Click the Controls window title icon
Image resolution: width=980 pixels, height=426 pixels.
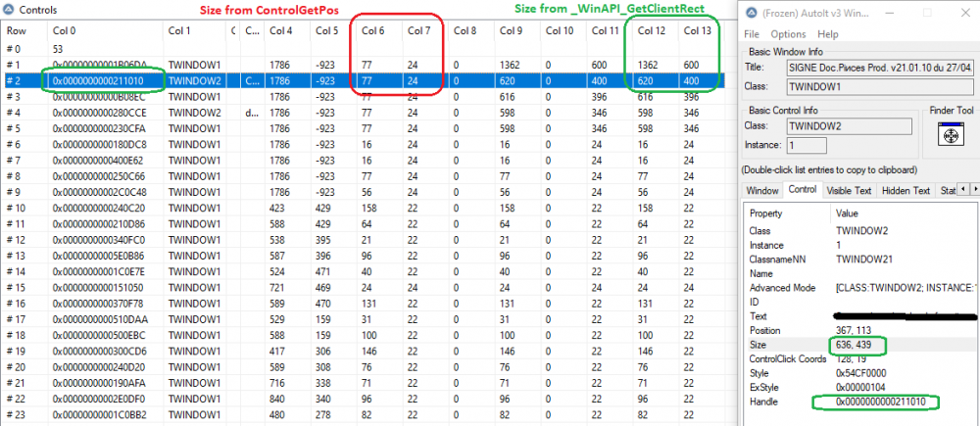pos(9,10)
